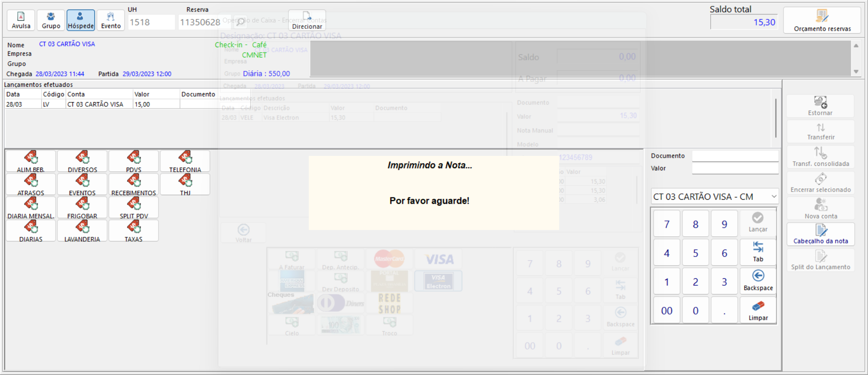The width and height of the screenshot is (868, 375).
Task: Click the Lançar keypad button
Action: (x=758, y=223)
